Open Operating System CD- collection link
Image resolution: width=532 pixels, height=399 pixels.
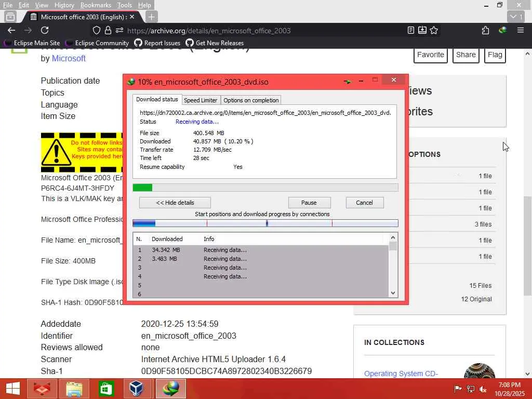[401, 374]
